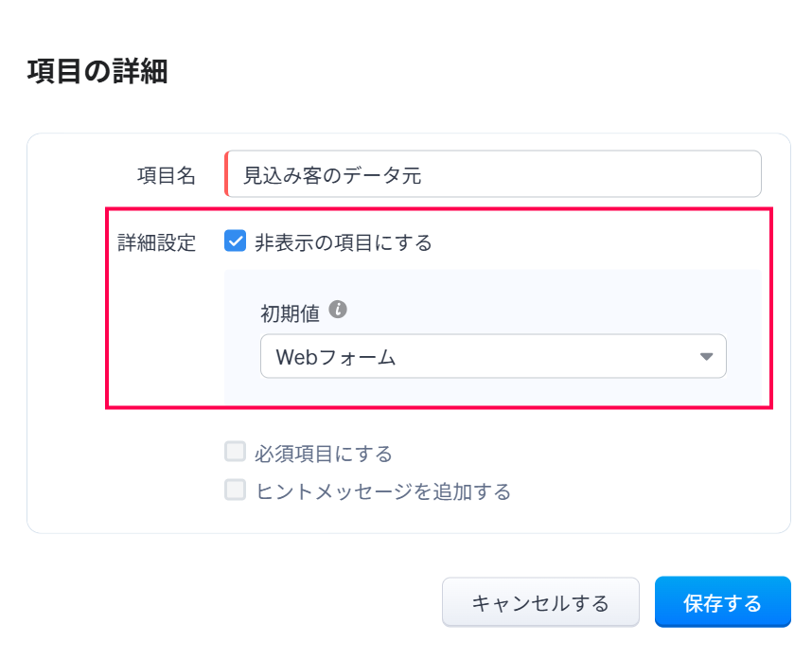Click the info icon beside 初期値
The height and width of the screenshot is (660, 812).
pos(339,310)
